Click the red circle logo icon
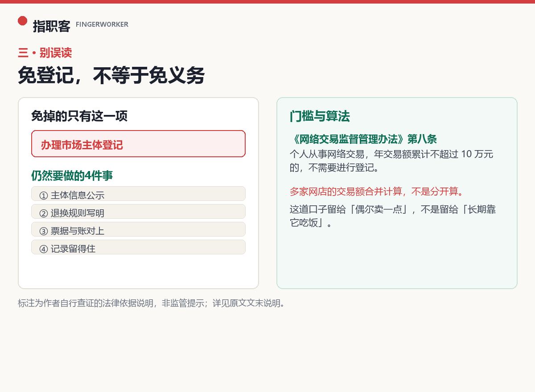 point(22,20)
